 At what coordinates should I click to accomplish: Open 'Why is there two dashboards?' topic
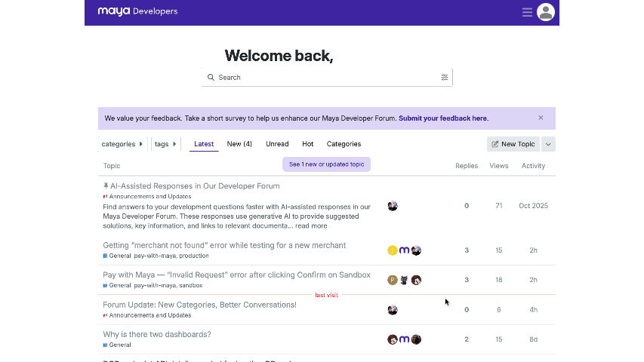pyautogui.click(x=157, y=335)
